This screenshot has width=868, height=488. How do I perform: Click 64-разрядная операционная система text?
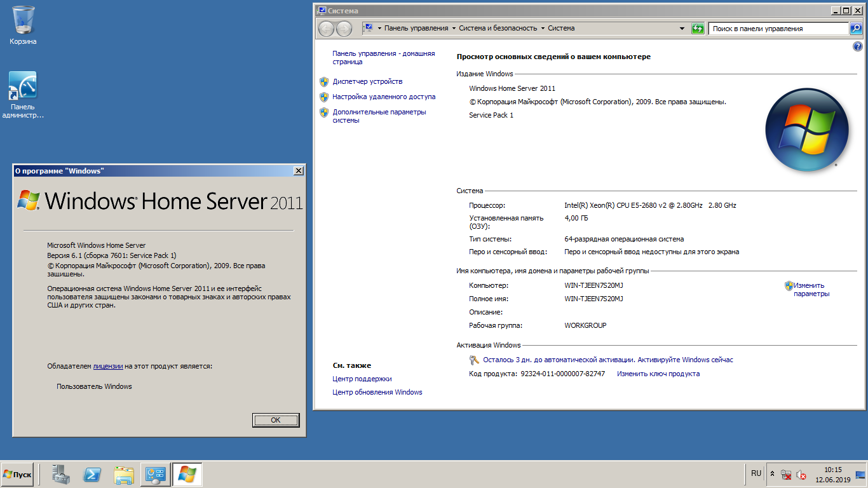(624, 239)
